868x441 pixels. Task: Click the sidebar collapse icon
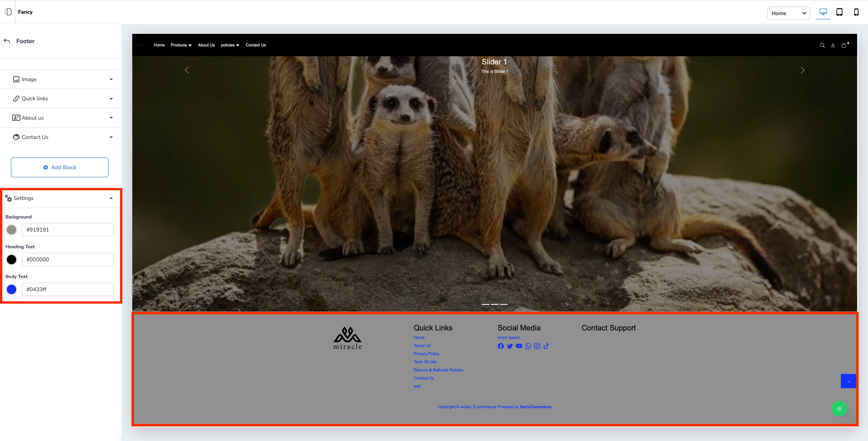coord(8,12)
